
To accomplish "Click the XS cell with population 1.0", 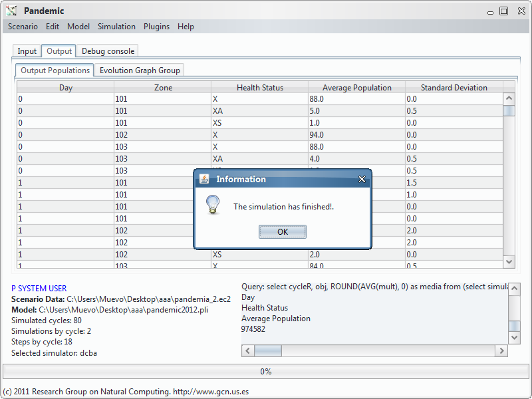I will (259, 123).
